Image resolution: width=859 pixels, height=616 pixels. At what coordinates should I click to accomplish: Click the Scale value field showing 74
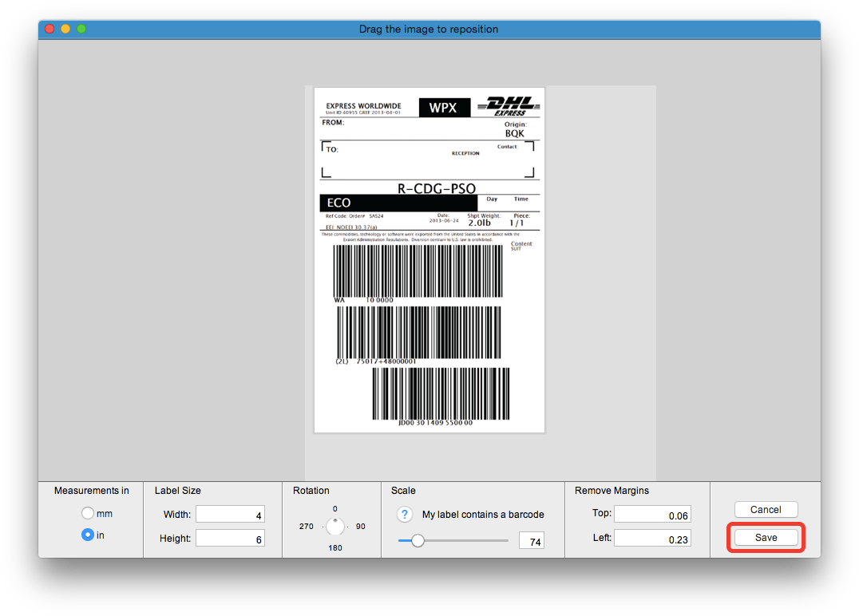point(531,542)
